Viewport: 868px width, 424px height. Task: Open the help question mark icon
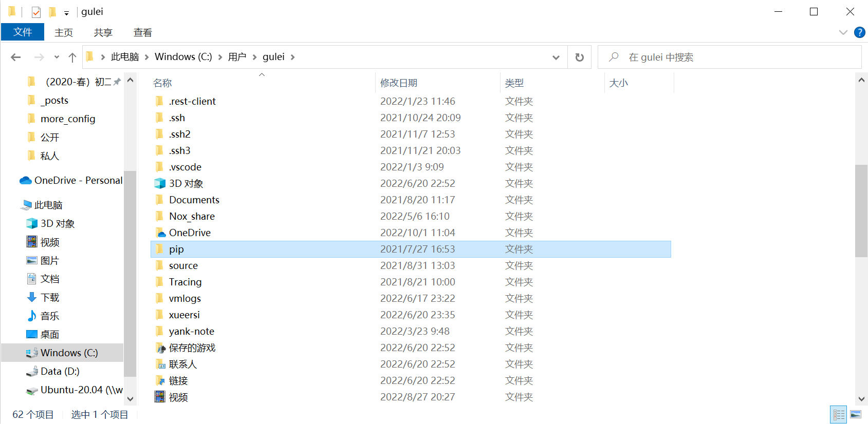tap(859, 32)
